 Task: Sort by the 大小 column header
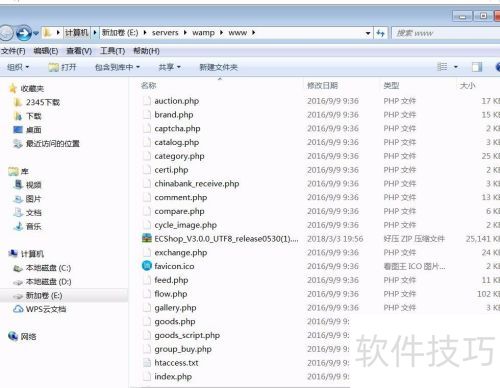point(467,86)
